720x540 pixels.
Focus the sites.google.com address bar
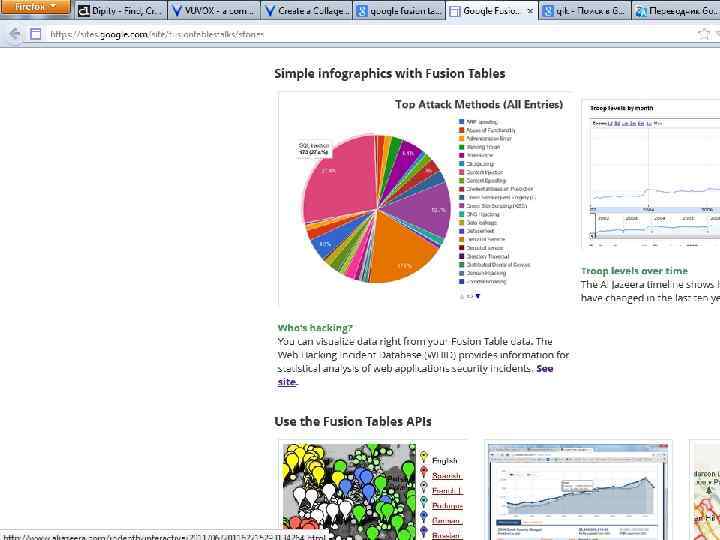pyautogui.click(x=367, y=34)
